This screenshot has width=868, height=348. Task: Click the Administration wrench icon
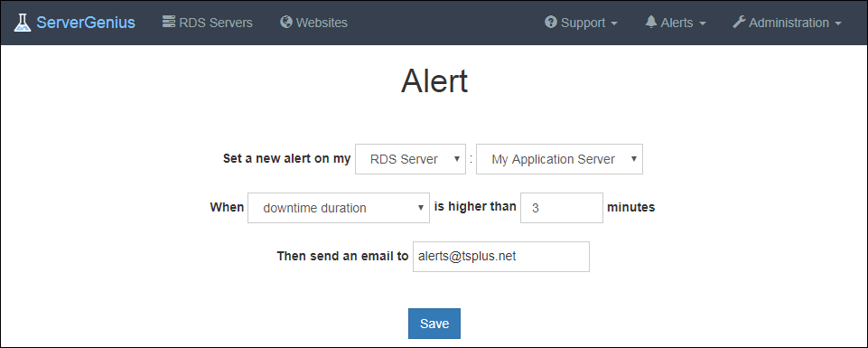click(x=739, y=23)
